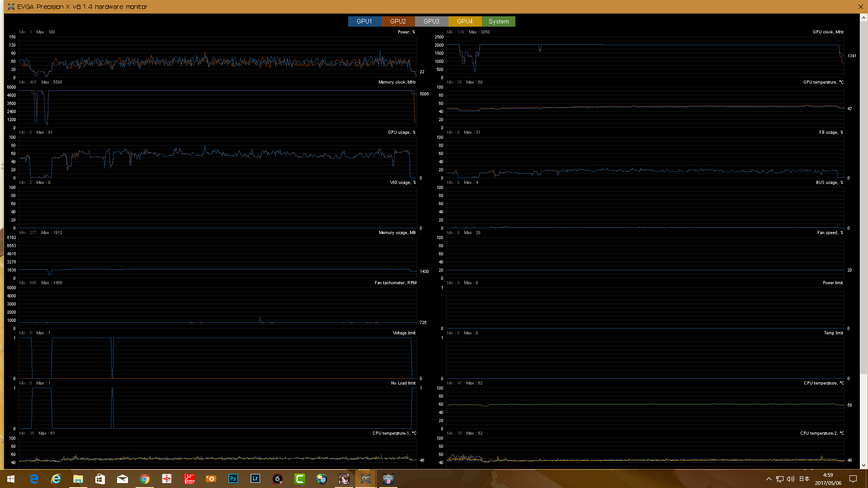Click the 'VID usage, %' graph label
Screen dimensions: 868x488
[x=403, y=183]
